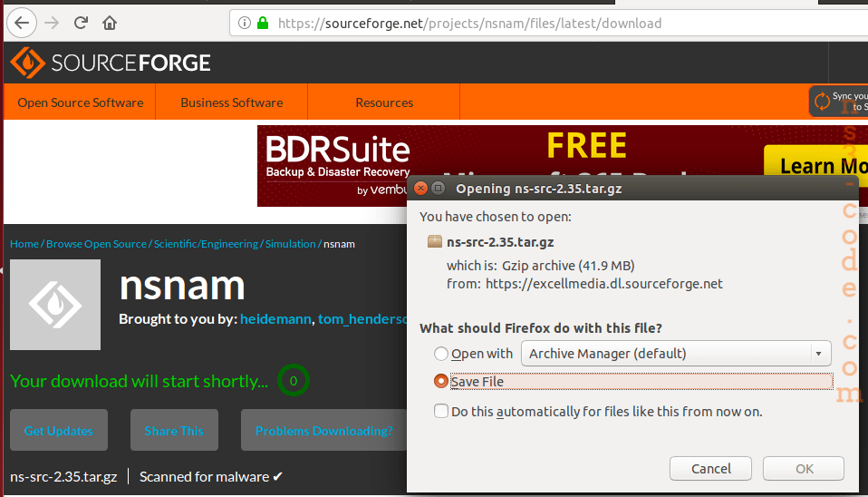The image size is (868, 497).
Task: Click the ns-src-2.35.tar.gz text beside Scanned for malware
Action: pos(63,476)
